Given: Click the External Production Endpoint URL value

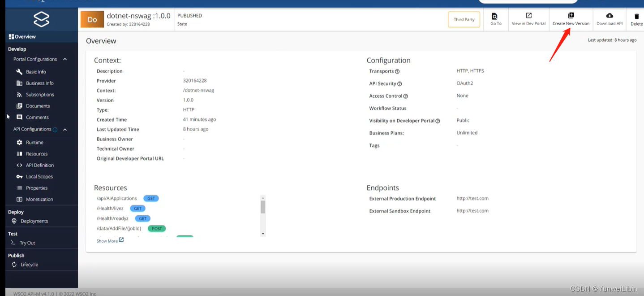Looking at the screenshot, I should point(472,198).
